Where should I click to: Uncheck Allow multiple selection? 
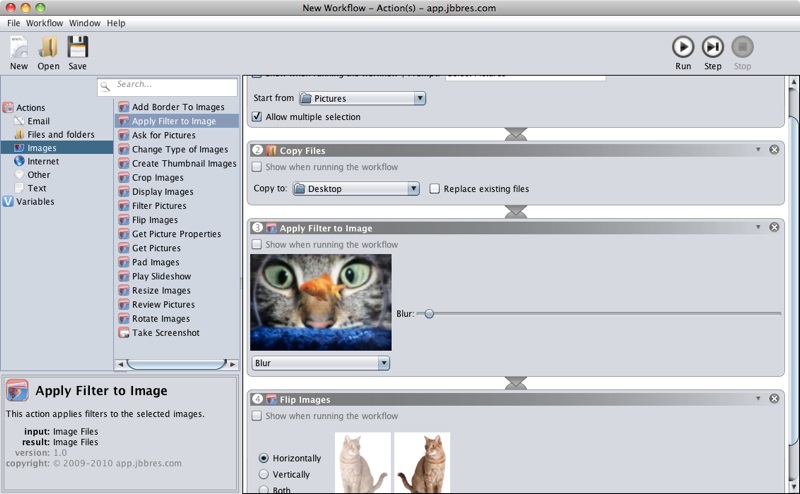coord(257,117)
